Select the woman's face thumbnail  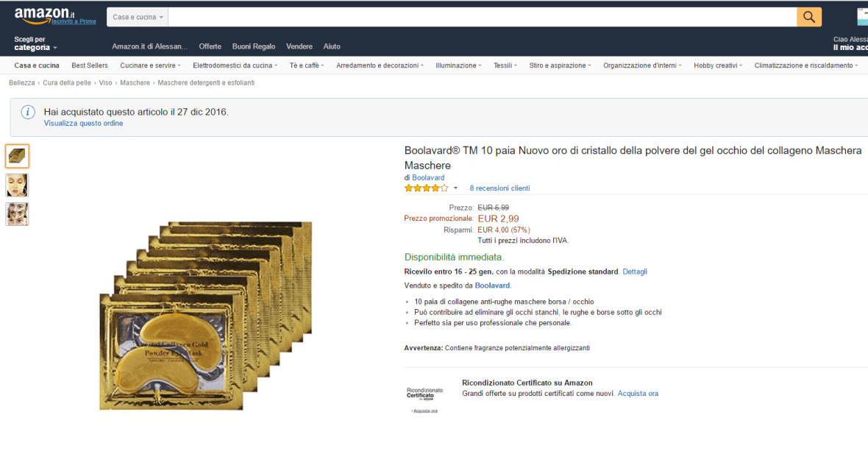[17, 185]
